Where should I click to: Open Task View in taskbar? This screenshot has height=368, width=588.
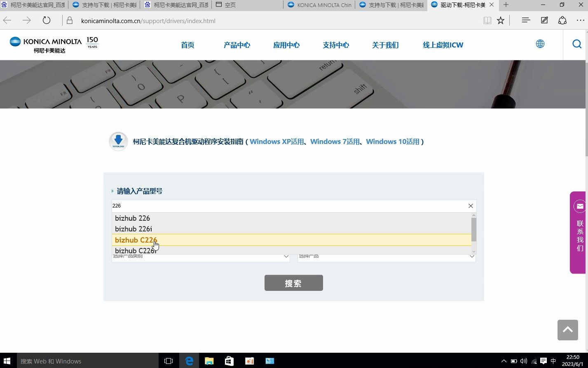169,361
